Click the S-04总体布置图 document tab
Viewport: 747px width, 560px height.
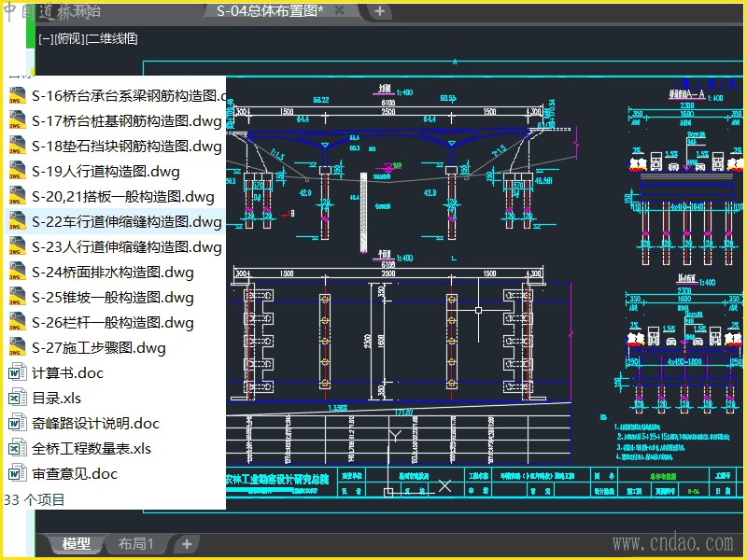point(269,11)
